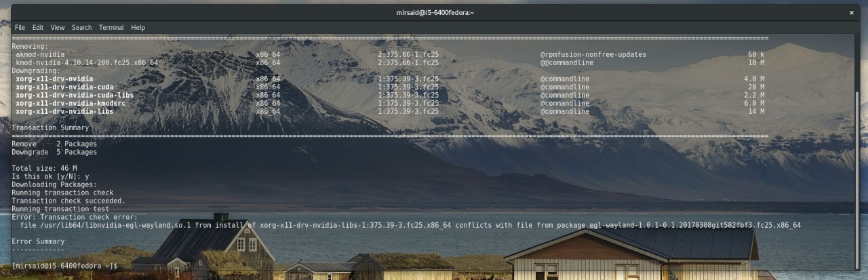Click the xorg-x11-drv-nvidia-cuda package name

[64, 87]
